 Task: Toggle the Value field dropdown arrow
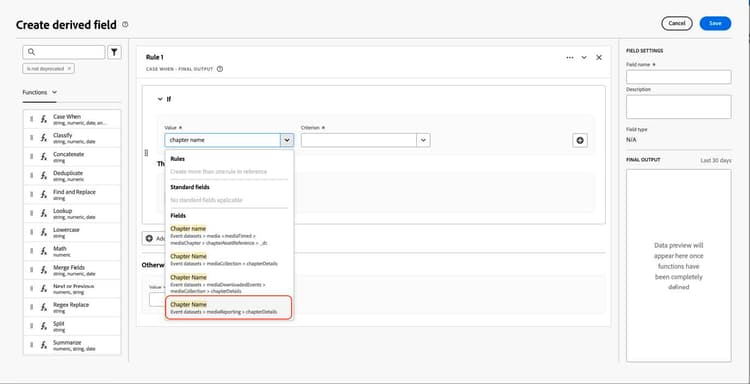click(x=287, y=140)
